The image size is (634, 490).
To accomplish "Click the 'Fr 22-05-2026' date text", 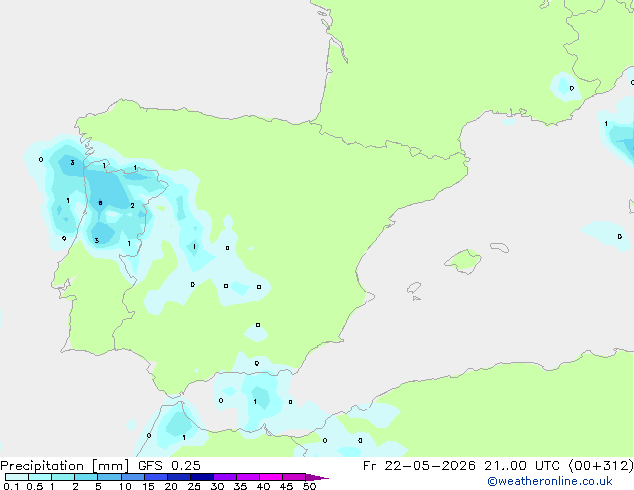I will coord(419,465).
